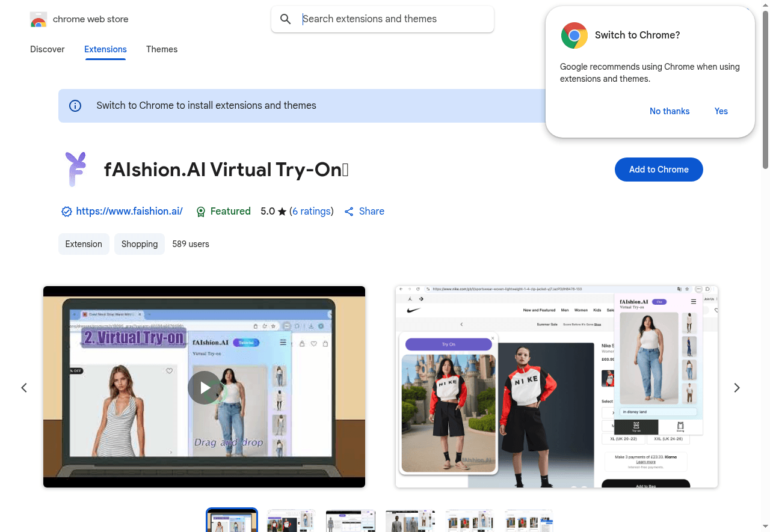Open the Discover tab
This screenshot has width=770, height=532.
click(48, 49)
